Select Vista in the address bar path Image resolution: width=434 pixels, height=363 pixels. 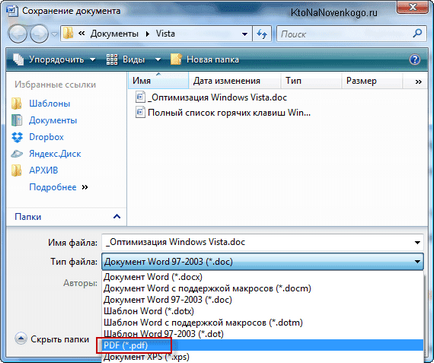(x=165, y=34)
